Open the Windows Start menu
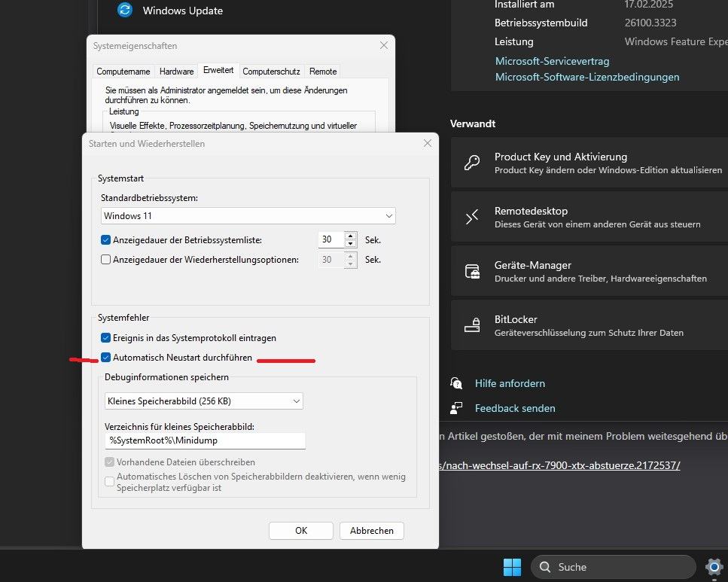This screenshot has height=582, width=728. (x=512, y=567)
